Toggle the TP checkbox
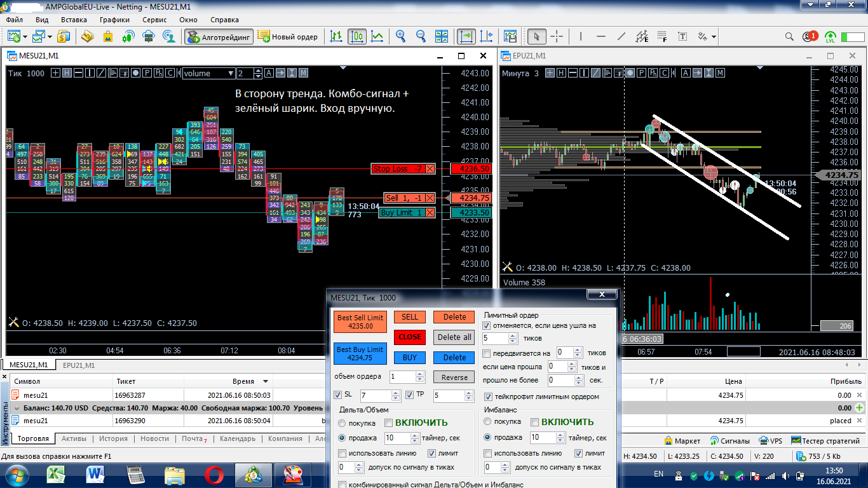 pos(410,395)
